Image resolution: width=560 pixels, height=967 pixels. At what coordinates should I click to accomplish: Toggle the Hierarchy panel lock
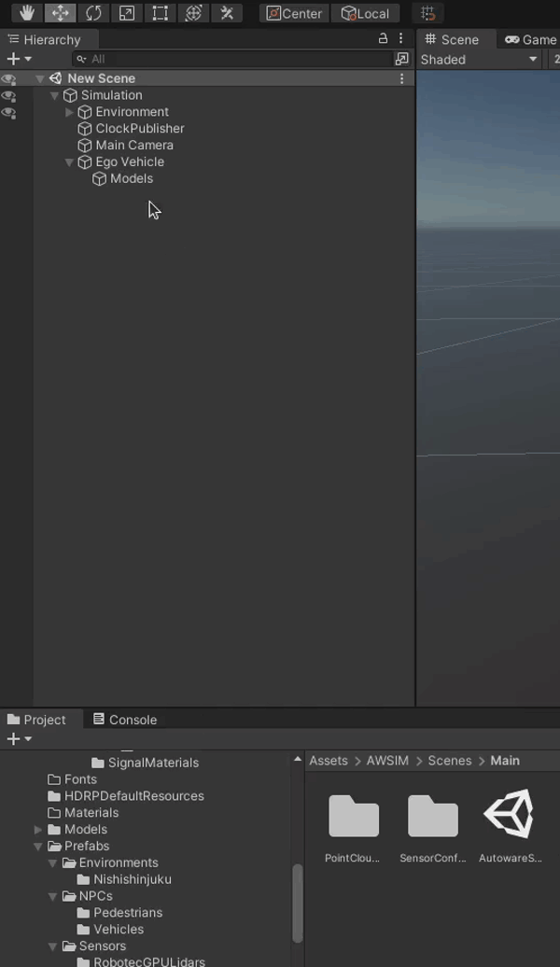coord(383,38)
